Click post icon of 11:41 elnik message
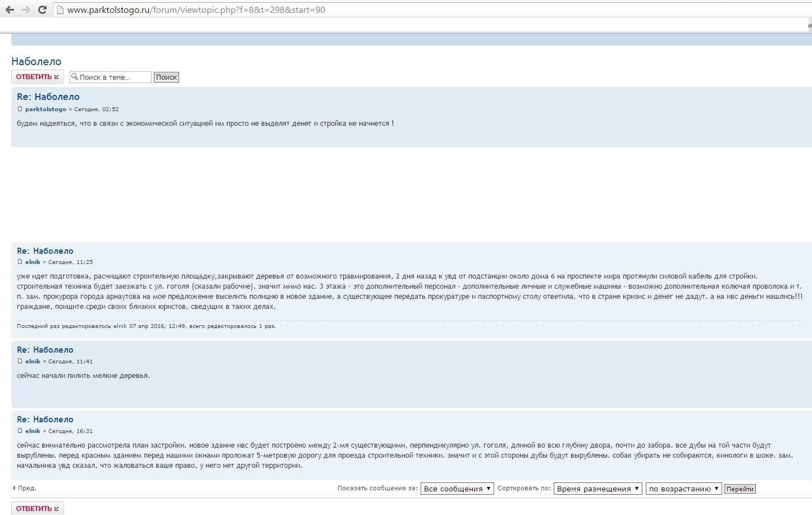 coord(20,362)
